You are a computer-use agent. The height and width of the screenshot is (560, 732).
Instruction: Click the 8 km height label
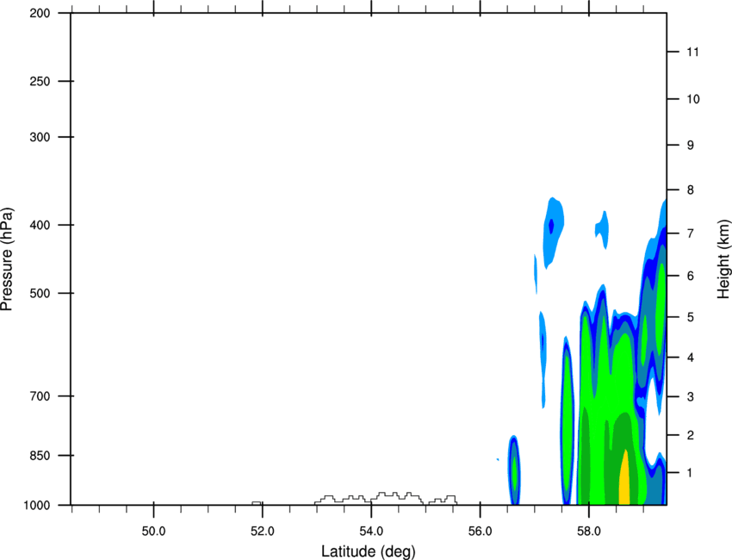[691, 190]
